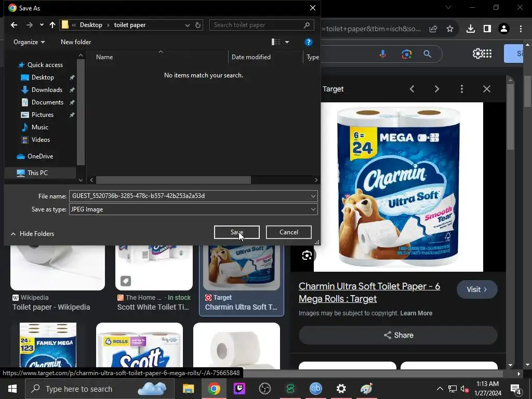Open OBS Studio taskbar icon
Viewport: 532px width, 399px height.
[264, 389]
